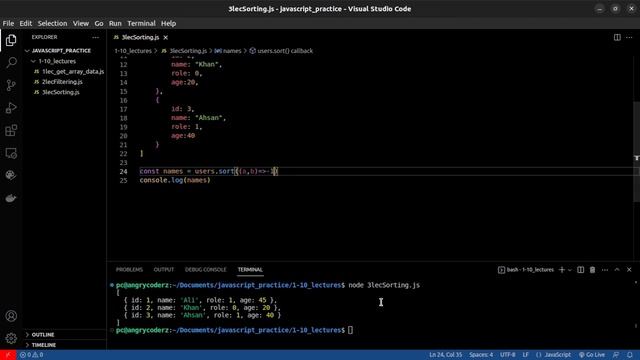This screenshot has height=360, width=640.
Task: Open the Remote Explorer view icon
Action: click(11, 153)
